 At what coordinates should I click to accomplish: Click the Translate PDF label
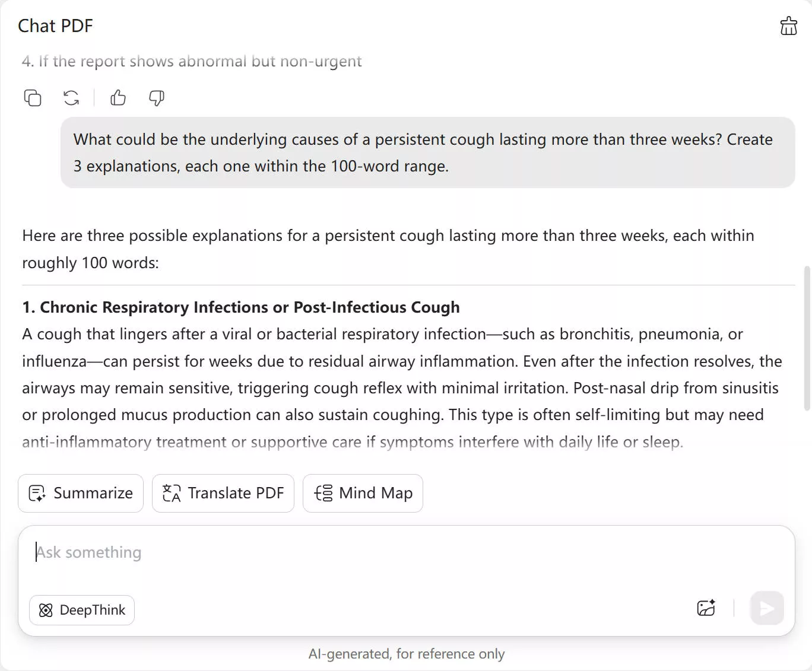coord(236,493)
